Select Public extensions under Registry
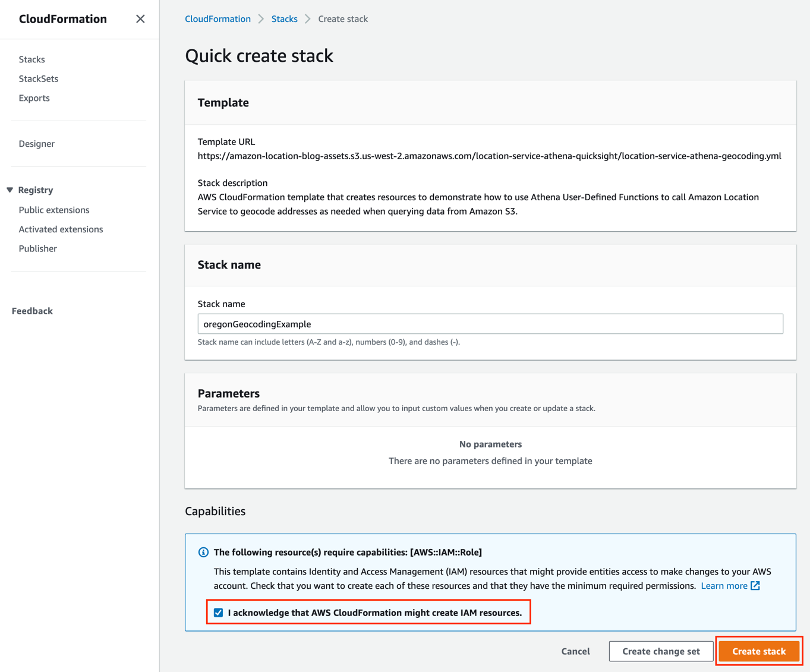Viewport: 810px width, 672px height. click(x=53, y=210)
